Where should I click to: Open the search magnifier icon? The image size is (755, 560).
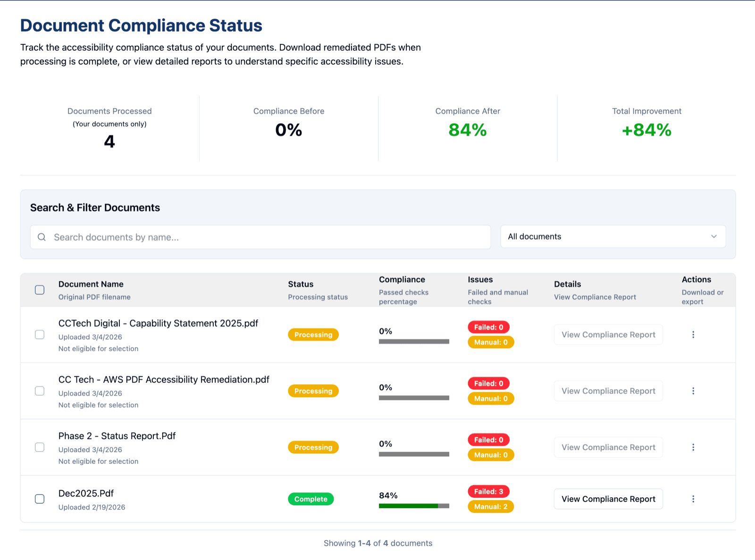42,237
